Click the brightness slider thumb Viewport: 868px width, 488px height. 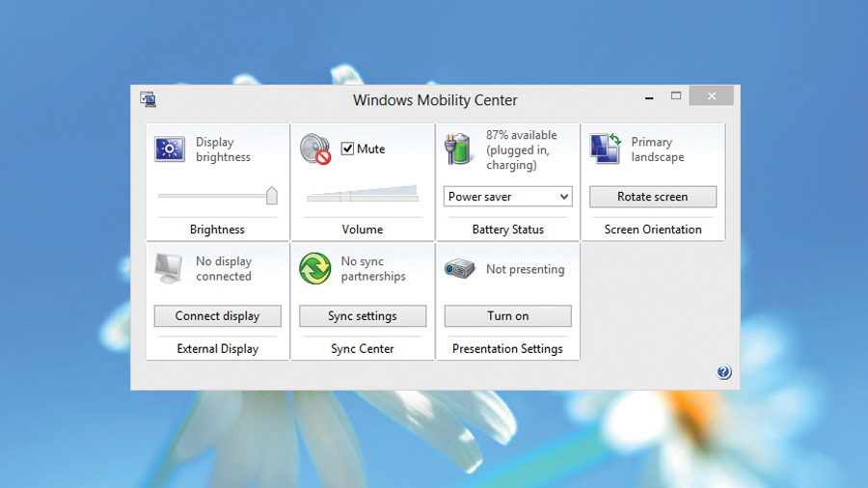272,196
